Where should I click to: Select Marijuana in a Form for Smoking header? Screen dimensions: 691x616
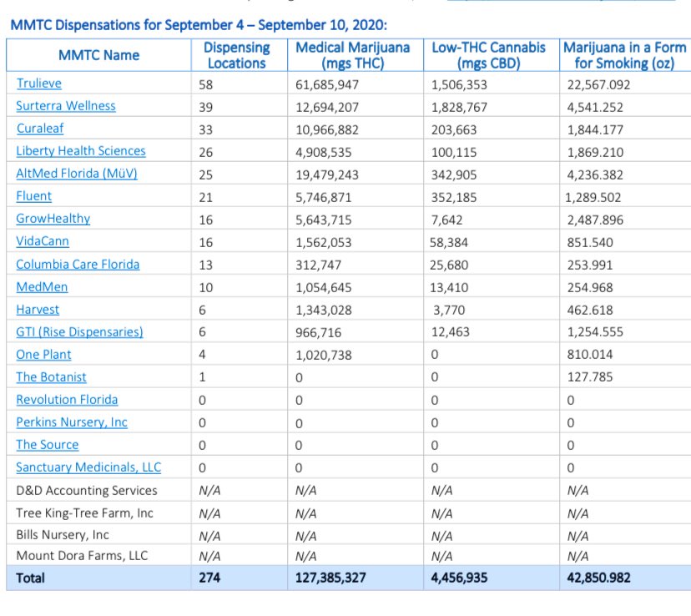pyautogui.click(x=625, y=55)
